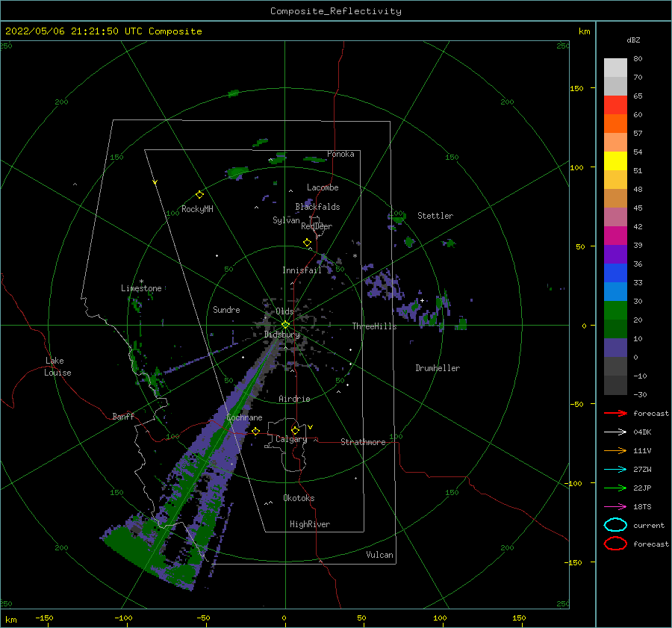
Task: Click the red swatch in dBZ scale
Action: 615,105
